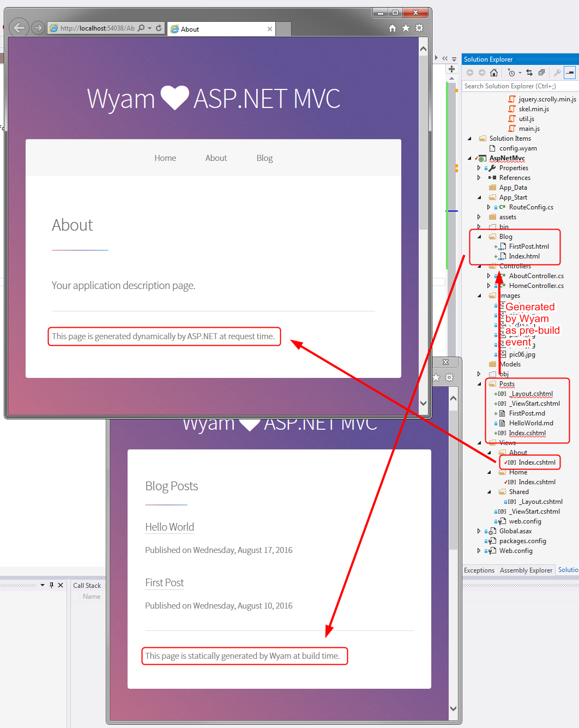Open the address bar autocomplete dropdown arrow
This screenshot has height=728, width=579.
150,28
